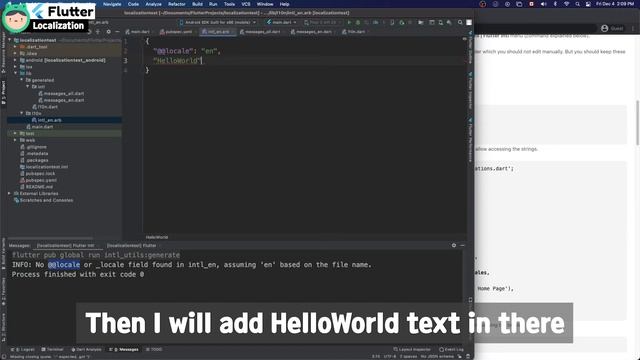Open TODO tool window
640x360 pixels.
[x=154, y=350]
